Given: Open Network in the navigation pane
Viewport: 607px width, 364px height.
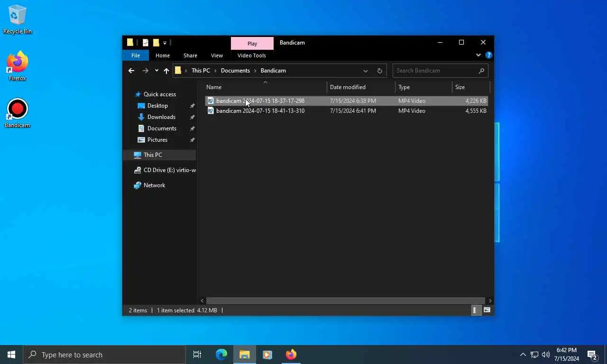Looking at the screenshot, I should click(155, 185).
